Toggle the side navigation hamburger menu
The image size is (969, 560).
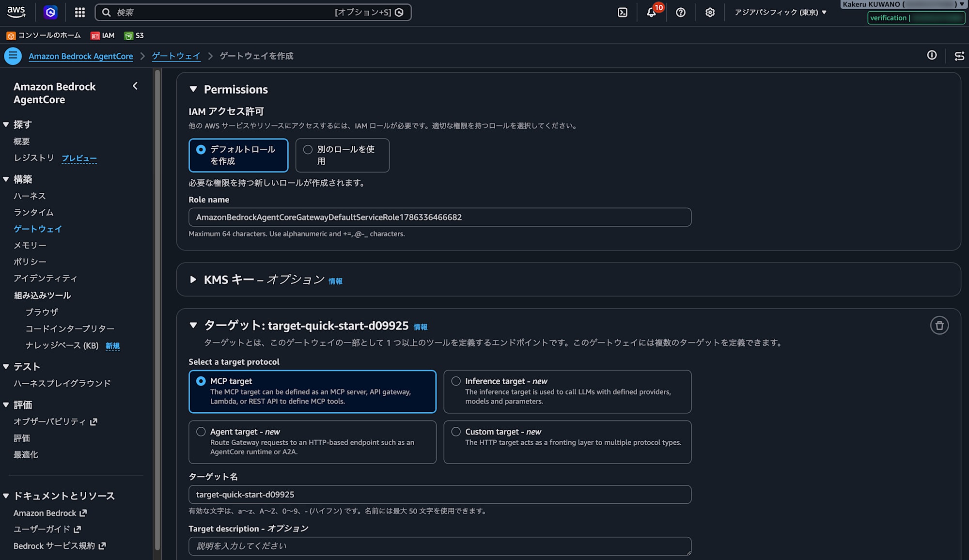pyautogui.click(x=13, y=56)
